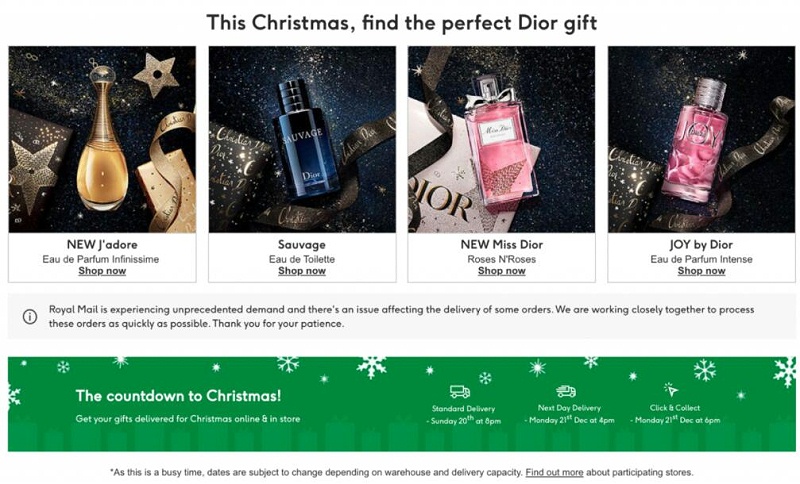
Task: Click the Next Day Delivery van icon
Action: point(566,391)
